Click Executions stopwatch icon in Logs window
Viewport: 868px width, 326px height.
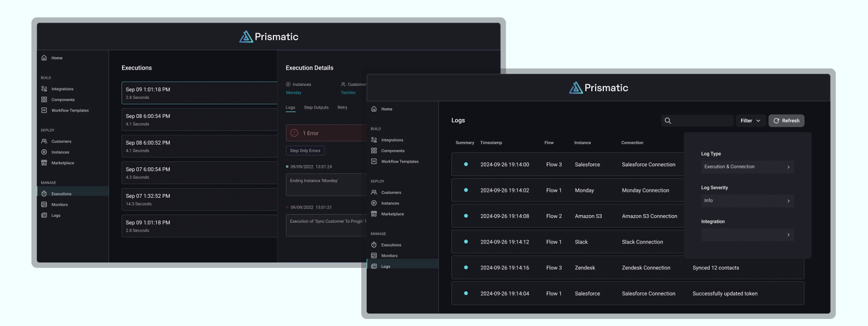click(x=374, y=244)
